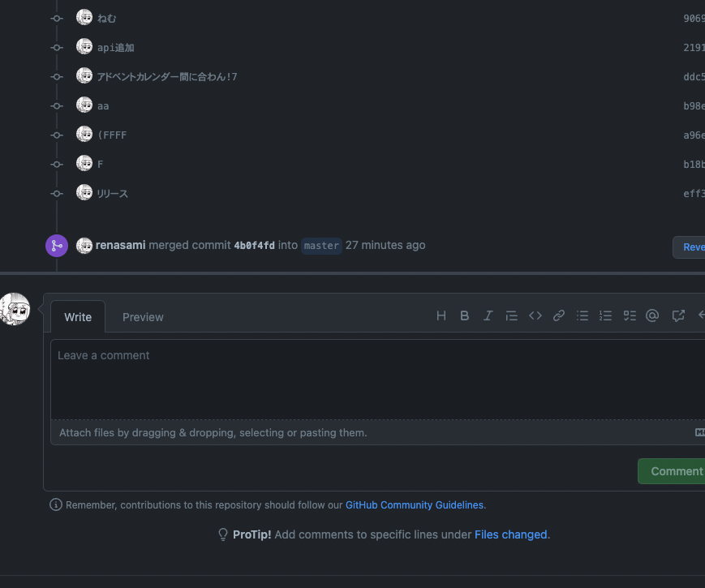This screenshot has height=588, width=705.
Task: Open the Files changed link
Action: pyautogui.click(x=510, y=534)
